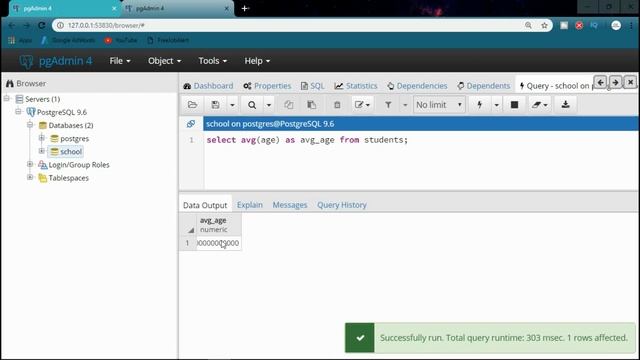Viewport: 640px width, 360px height.
Task: Open Find options dropdown arrow
Action: click(269, 105)
